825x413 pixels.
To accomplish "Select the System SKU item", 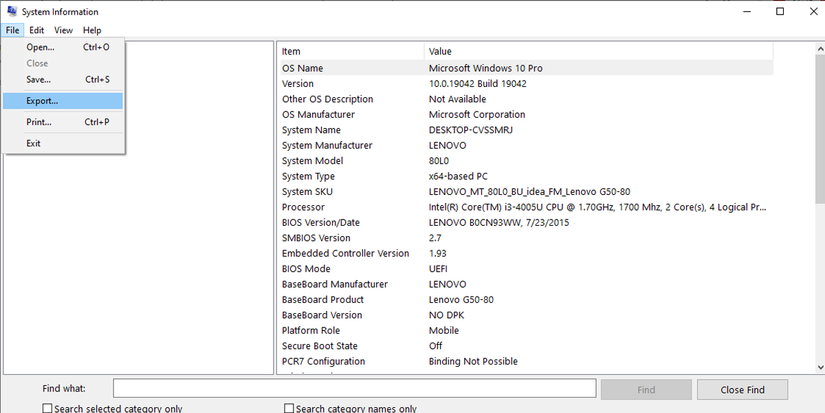I will pyautogui.click(x=307, y=192).
